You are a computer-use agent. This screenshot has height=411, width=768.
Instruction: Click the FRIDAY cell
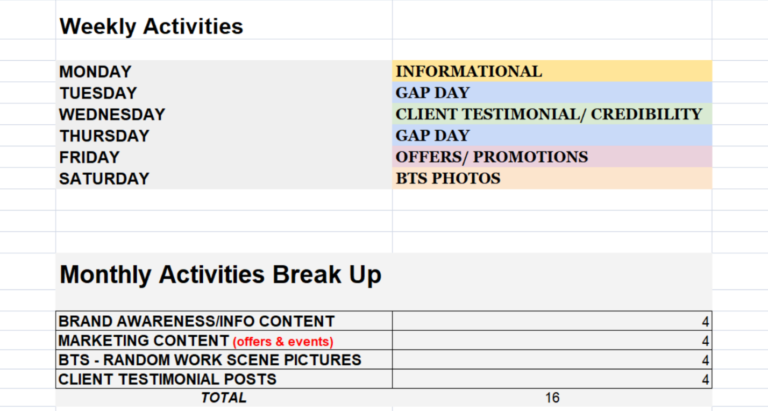pyautogui.click(x=89, y=157)
